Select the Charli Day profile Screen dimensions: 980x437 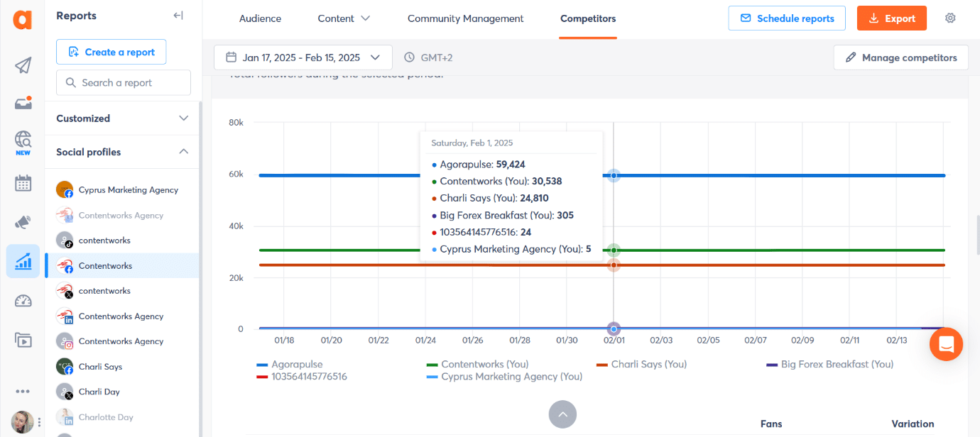pyautogui.click(x=122, y=392)
